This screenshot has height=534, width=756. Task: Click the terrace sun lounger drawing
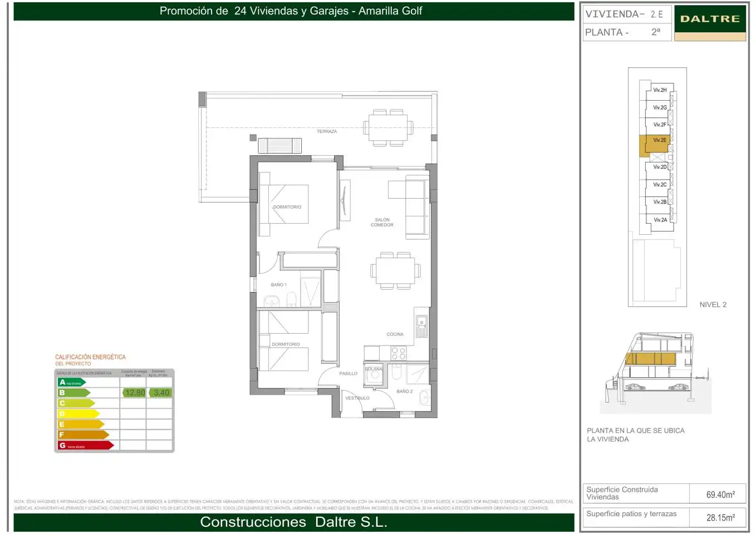[x=279, y=146]
